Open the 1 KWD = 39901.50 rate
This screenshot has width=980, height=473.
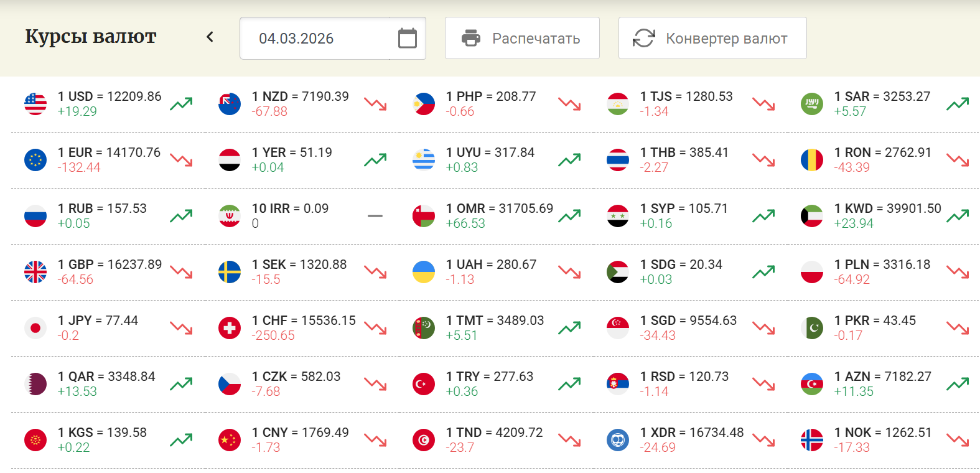pyautogui.click(x=888, y=208)
